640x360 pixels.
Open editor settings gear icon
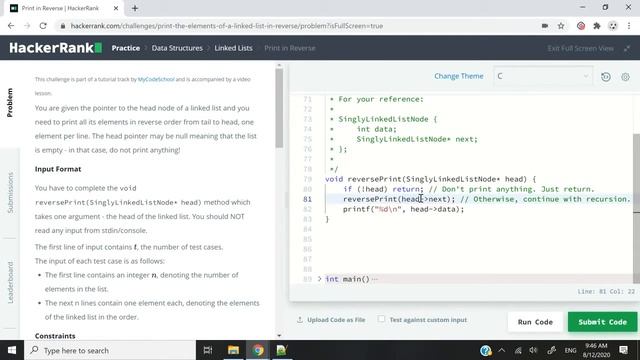[625, 77]
